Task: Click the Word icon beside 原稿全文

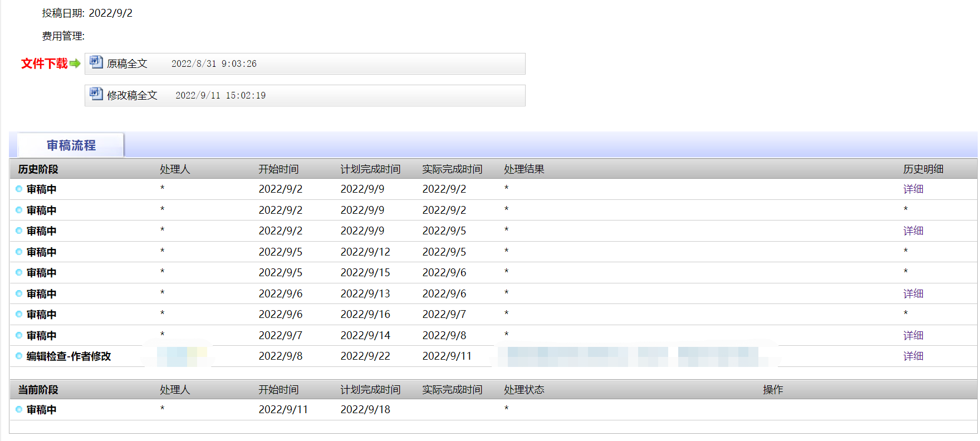Action: [96, 62]
